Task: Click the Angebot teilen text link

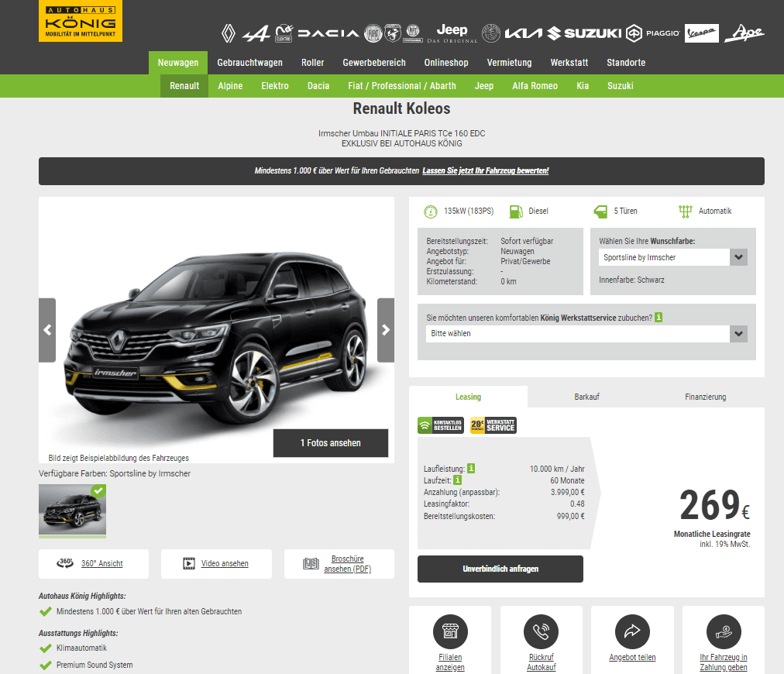Action: (632, 657)
